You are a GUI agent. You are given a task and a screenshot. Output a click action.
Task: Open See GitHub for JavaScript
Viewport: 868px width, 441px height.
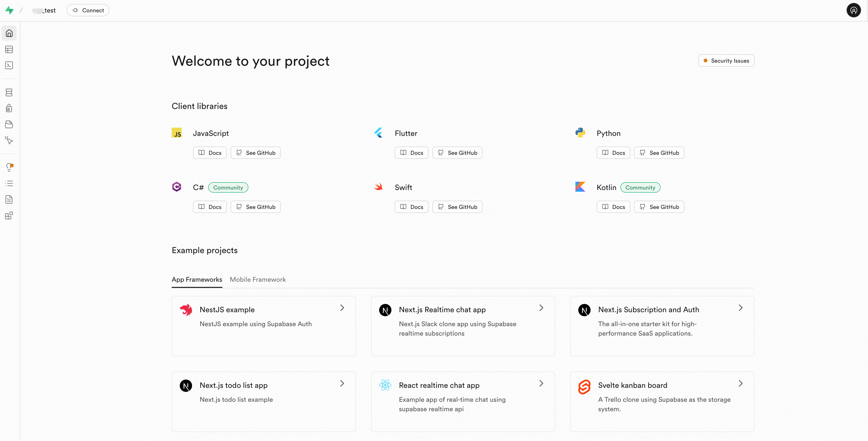pos(255,153)
